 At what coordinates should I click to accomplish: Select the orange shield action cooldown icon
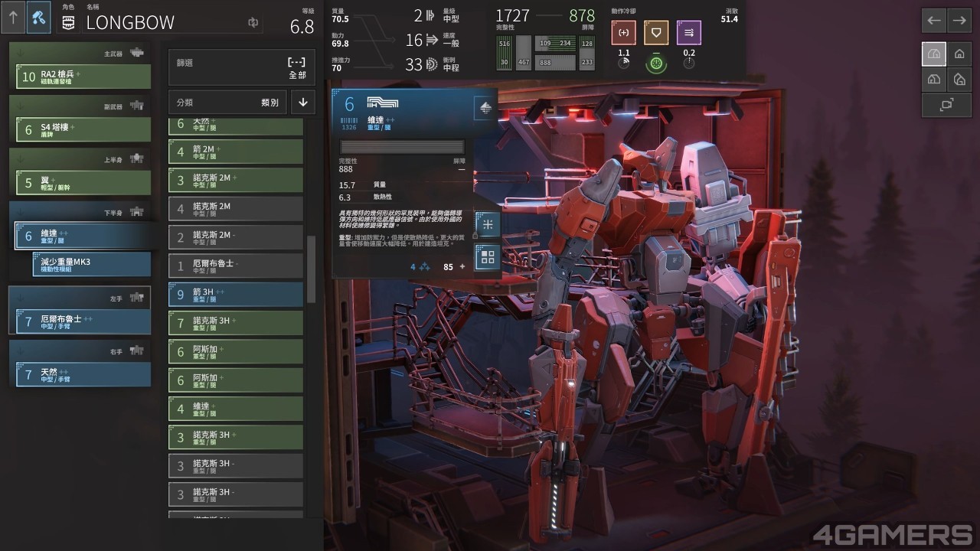(x=656, y=32)
